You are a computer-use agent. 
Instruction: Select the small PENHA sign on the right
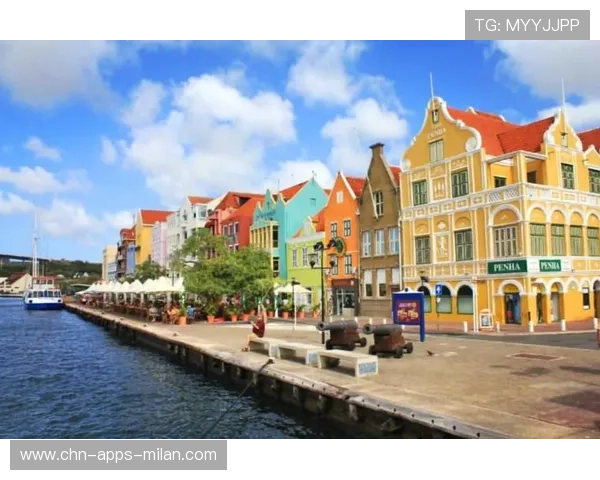(550, 265)
